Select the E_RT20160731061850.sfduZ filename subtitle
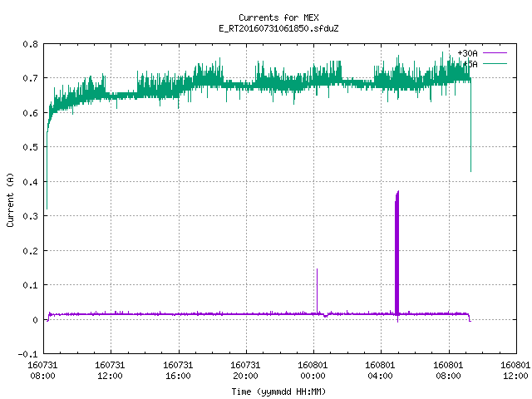The width and height of the screenshot is (532, 399). click(x=278, y=28)
